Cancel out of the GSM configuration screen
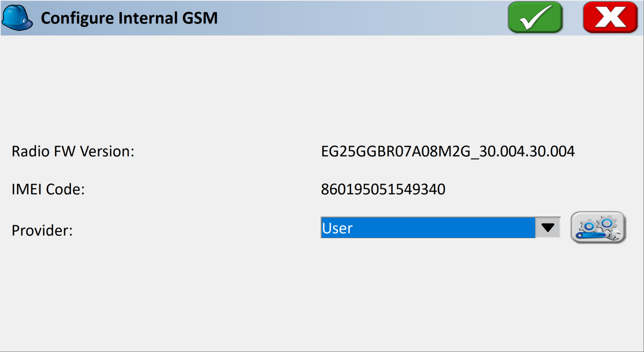The height and width of the screenshot is (352, 644). tap(610, 17)
